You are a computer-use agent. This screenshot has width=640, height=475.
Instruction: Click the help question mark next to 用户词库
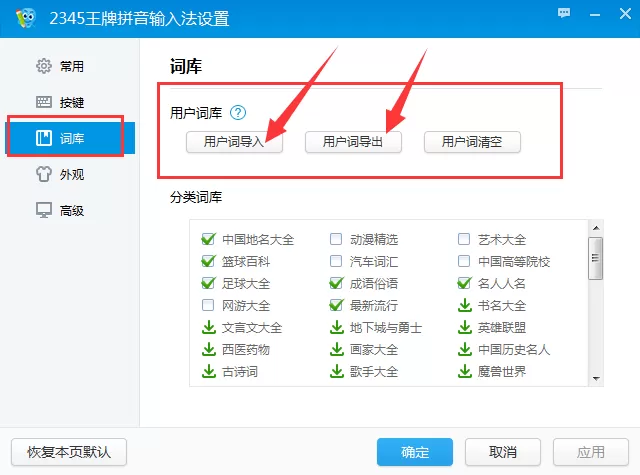[x=238, y=113]
